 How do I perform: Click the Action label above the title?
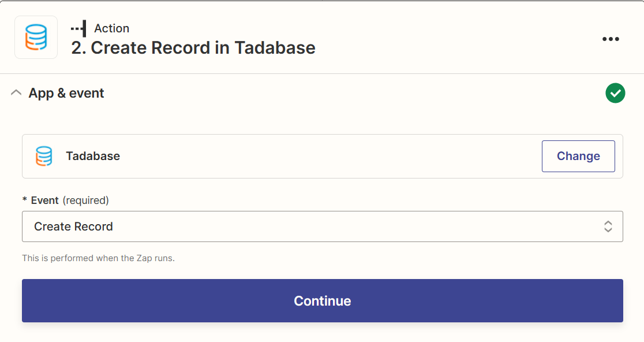click(112, 28)
